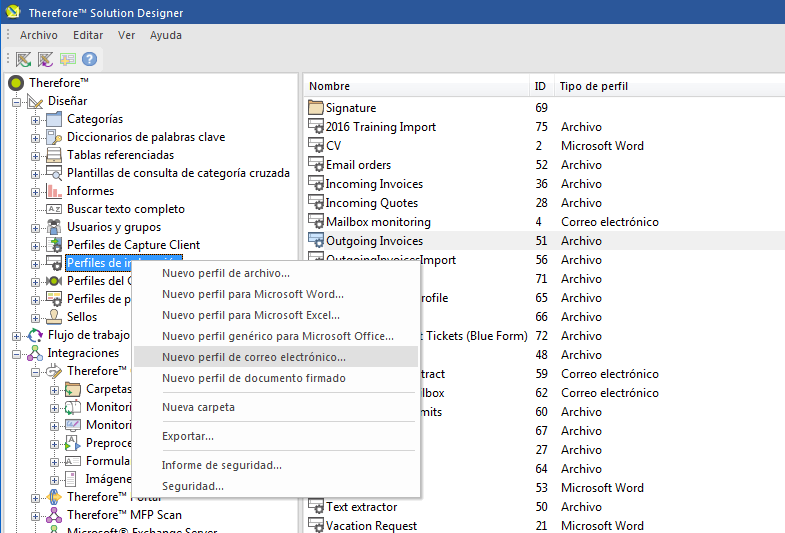Sort by the ID column header
785x533 pixels.
tap(541, 86)
